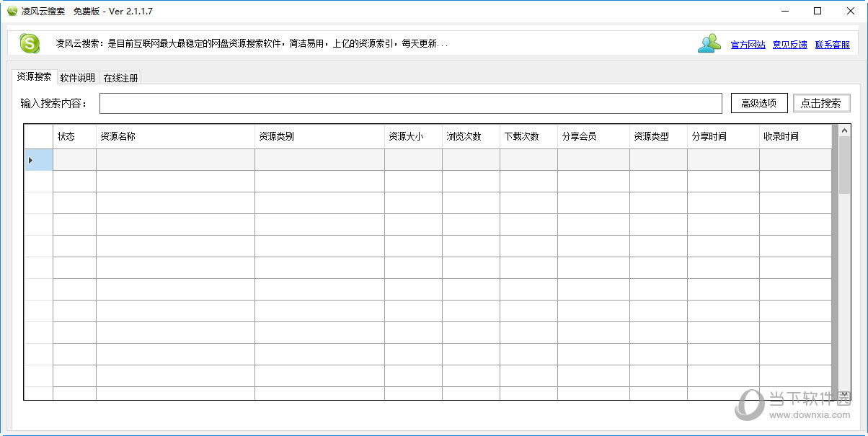Close the 凌风云搜索 window
The height and width of the screenshot is (436, 868).
coord(851,11)
